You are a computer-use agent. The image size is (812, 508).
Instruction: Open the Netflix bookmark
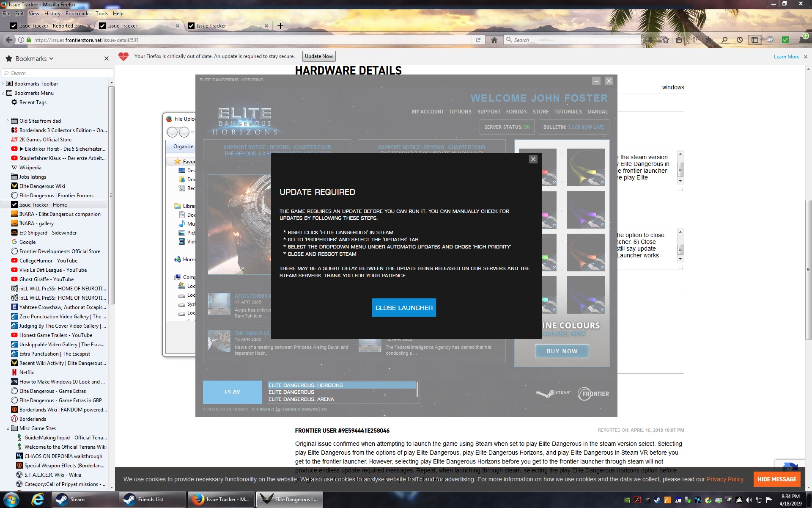[23, 373]
